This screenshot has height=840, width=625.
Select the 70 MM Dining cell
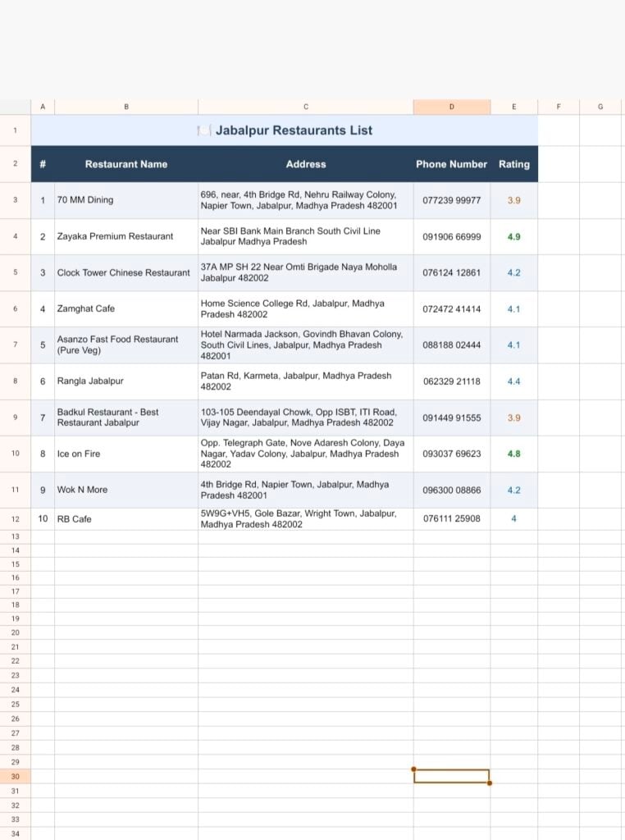pyautogui.click(x=126, y=200)
